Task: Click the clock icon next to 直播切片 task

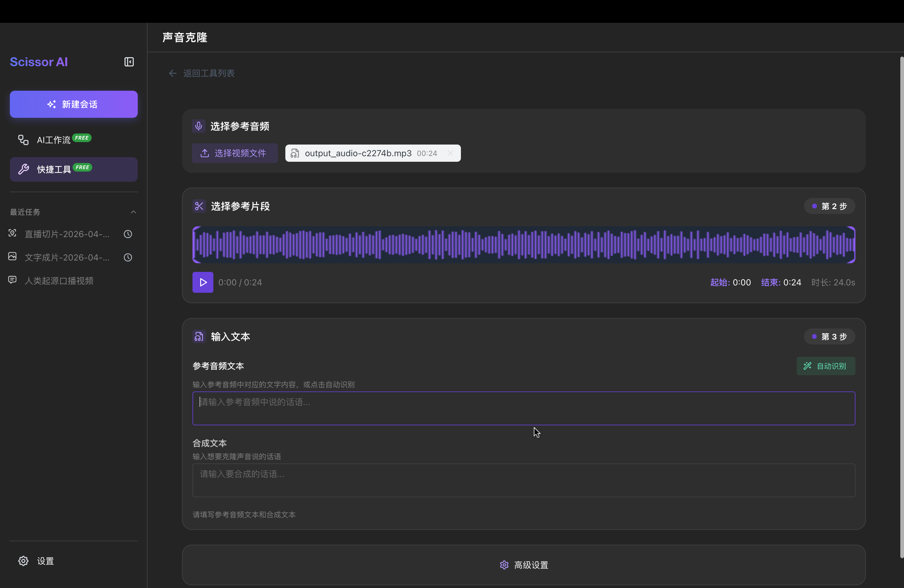Action: tap(127, 234)
